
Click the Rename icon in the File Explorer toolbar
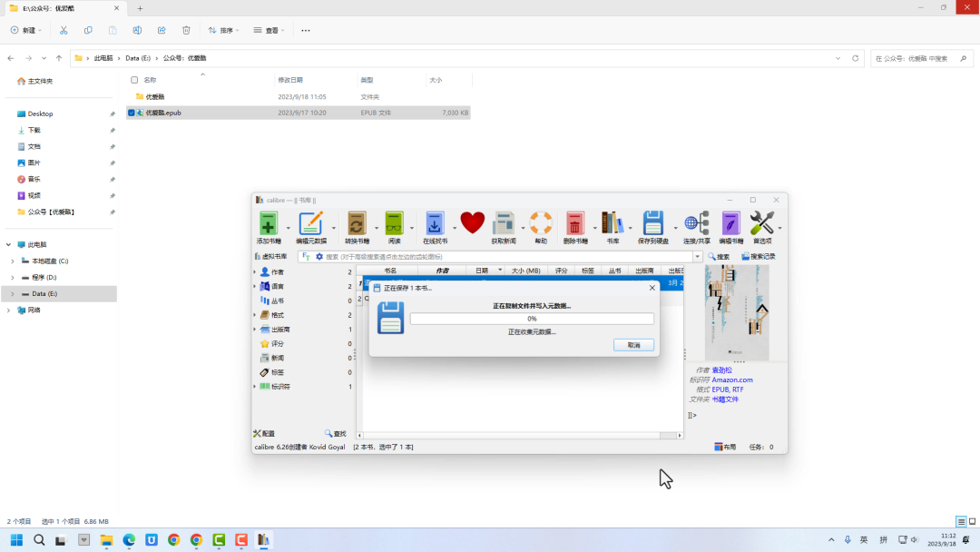tap(137, 30)
